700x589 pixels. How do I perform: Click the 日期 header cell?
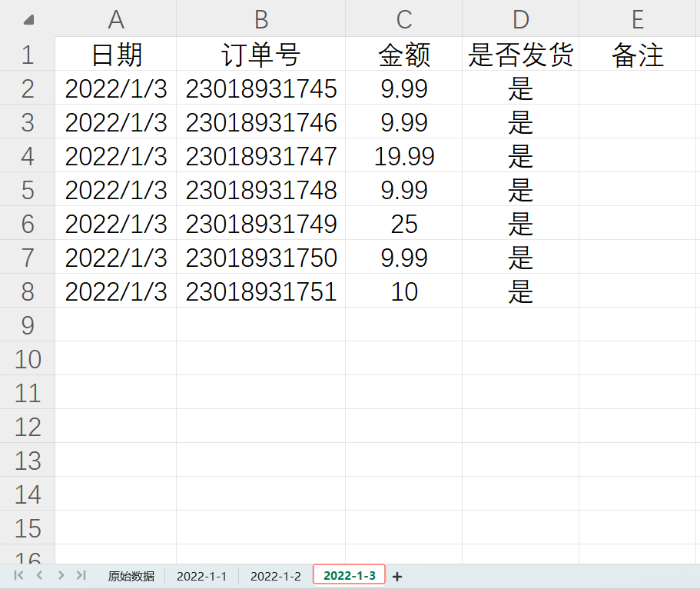[x=115, y=54]
